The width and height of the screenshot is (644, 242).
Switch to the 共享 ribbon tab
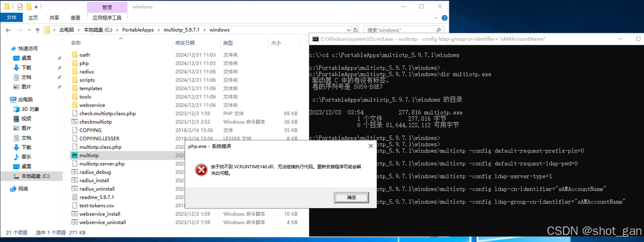(54, 18)
